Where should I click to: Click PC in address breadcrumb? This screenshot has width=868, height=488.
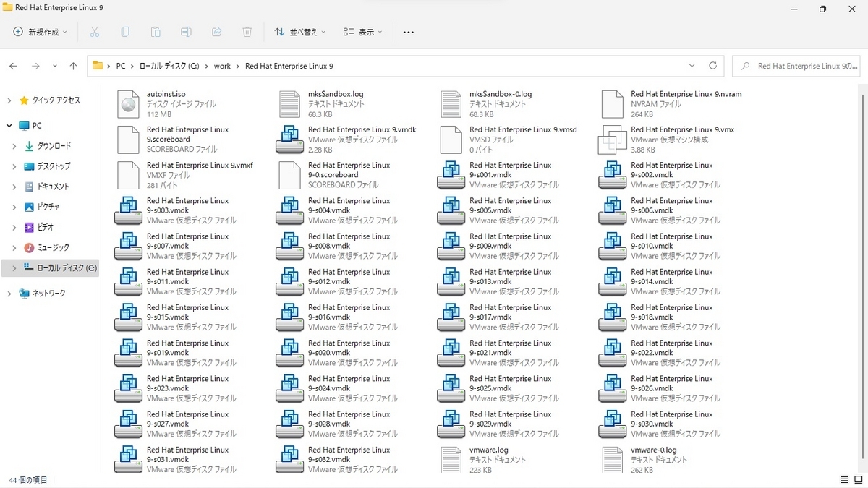tap(121, 66)
